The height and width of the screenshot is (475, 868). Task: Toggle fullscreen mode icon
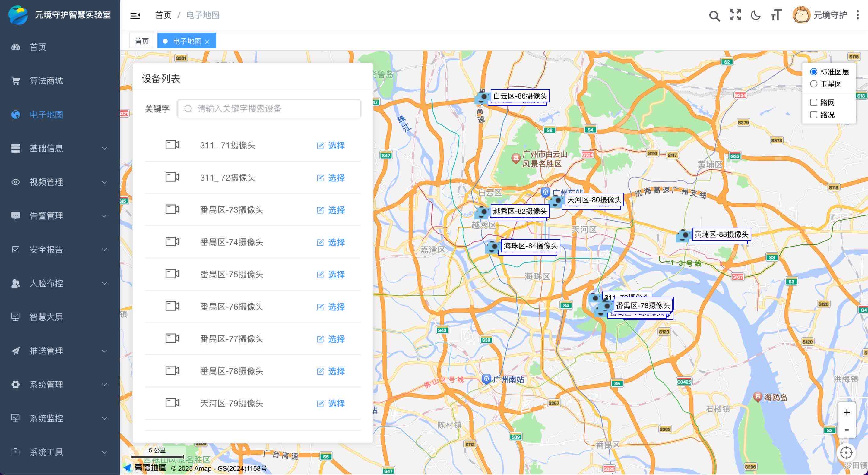735,15
